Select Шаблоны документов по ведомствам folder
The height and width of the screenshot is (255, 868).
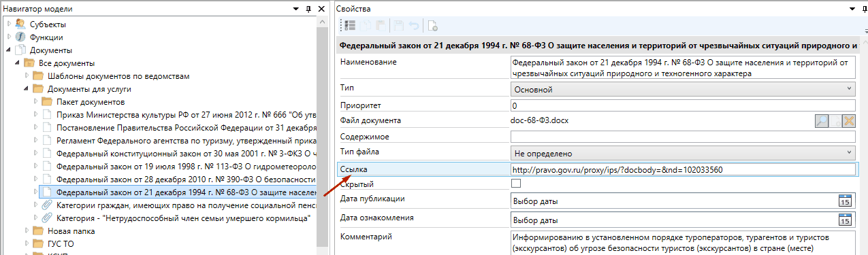(x=118, y=76)
